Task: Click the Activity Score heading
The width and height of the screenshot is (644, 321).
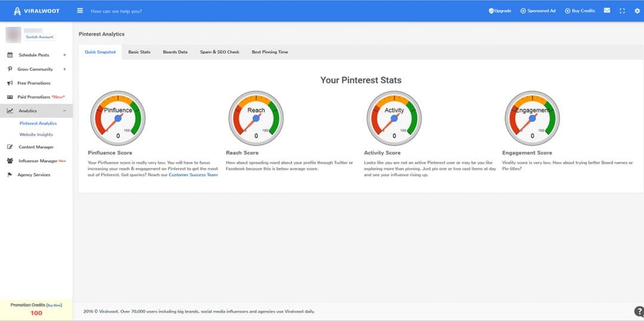Action: [x=382, y=153]
